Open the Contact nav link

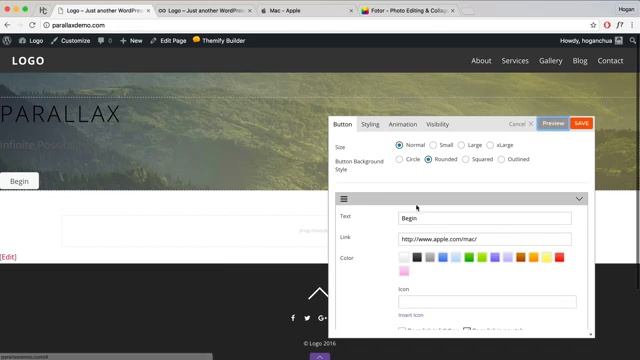point(610,60)
